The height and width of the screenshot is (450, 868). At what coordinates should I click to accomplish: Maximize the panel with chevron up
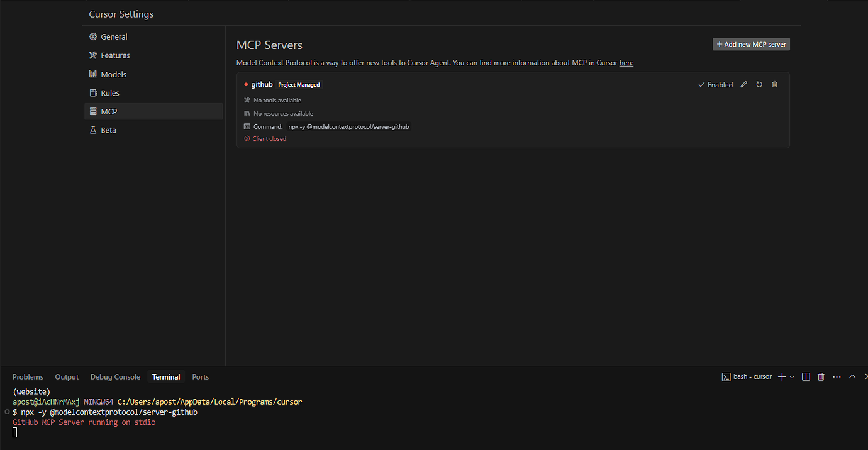(x=852, y=376)
